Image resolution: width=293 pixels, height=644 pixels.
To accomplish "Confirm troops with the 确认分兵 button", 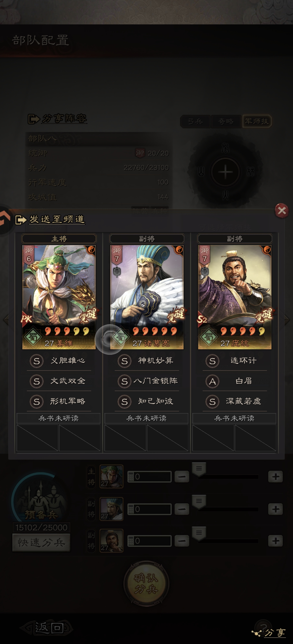I will (146, 583).
